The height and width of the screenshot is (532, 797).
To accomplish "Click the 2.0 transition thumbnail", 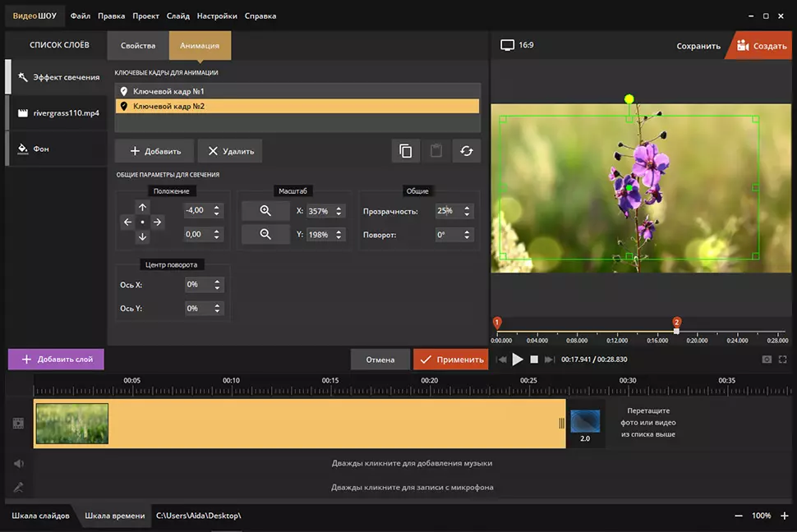I will coord(585,421).
